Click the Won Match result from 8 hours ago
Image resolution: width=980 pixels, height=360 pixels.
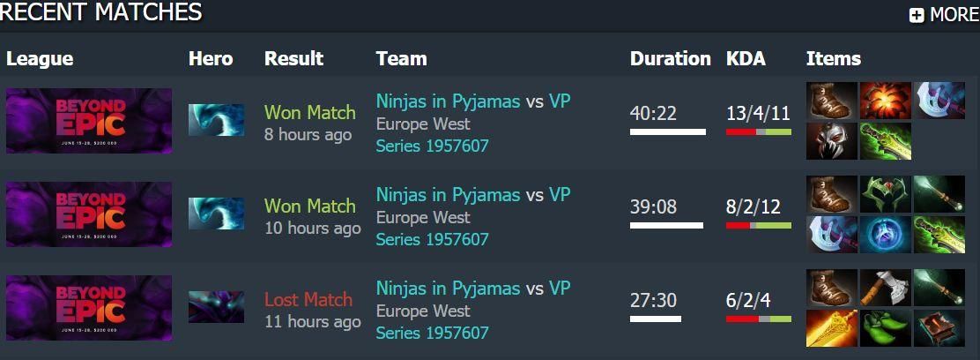pos(310,113)
